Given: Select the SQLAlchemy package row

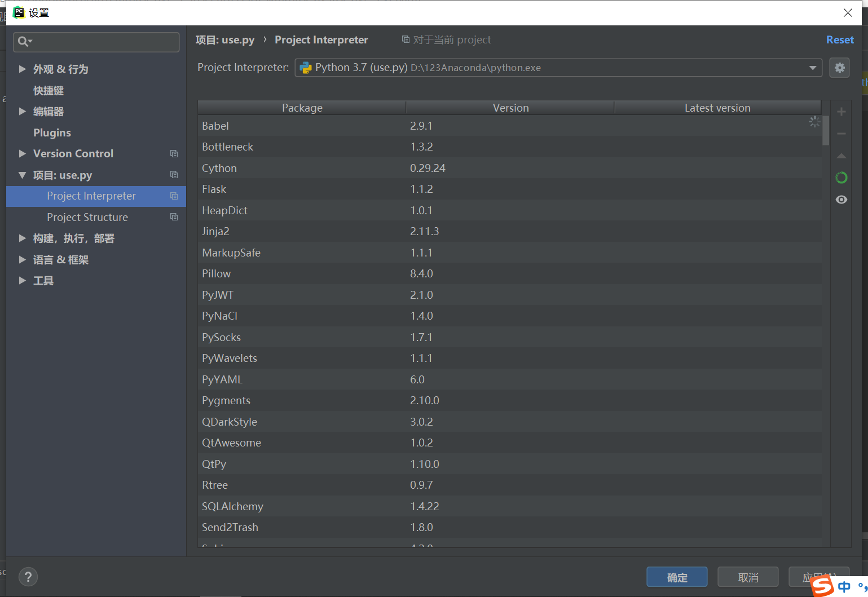Looking at the screenshot, I should pyautogui.click(x=510, y=506).
